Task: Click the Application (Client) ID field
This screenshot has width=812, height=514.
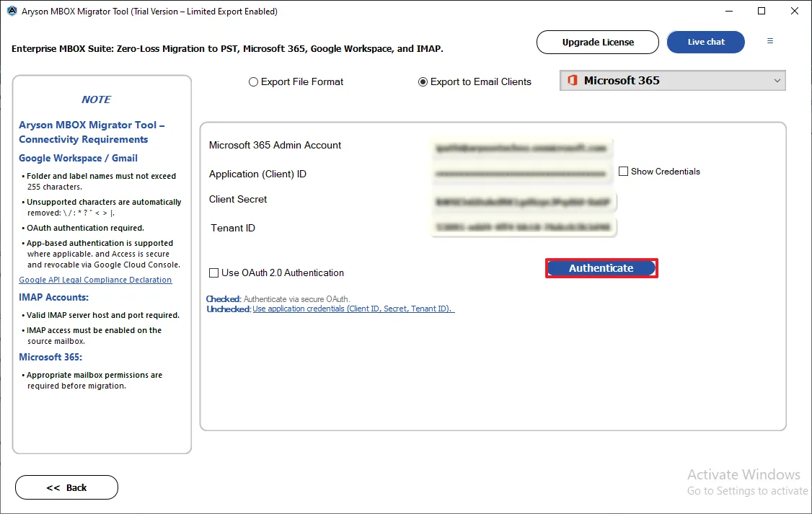Action: click(521, 174)
